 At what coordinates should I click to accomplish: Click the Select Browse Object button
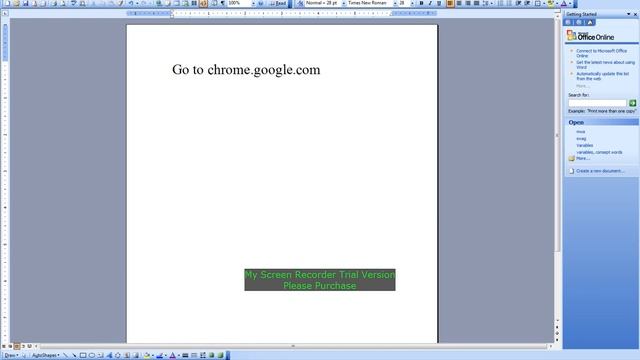(x=557, y=333)
